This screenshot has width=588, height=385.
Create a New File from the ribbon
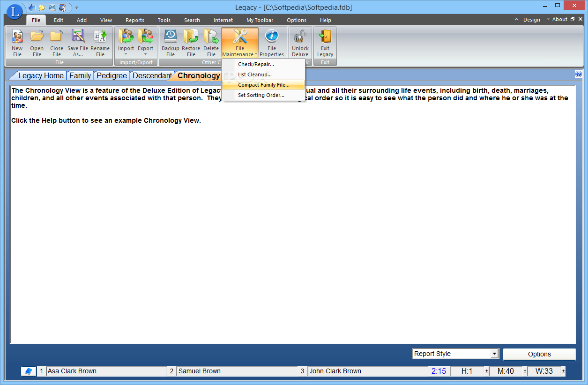click(x=17, y=43)
